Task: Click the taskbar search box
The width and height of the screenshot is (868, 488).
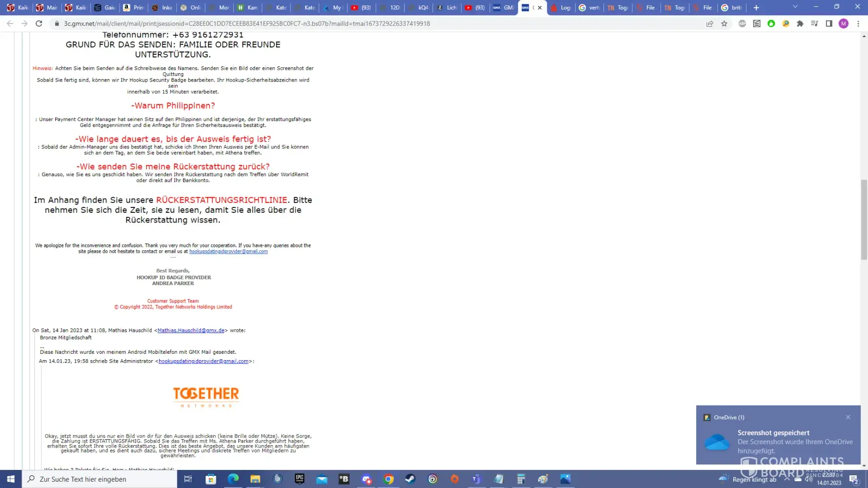Action: pyautogui.click(x=100, y=479)
